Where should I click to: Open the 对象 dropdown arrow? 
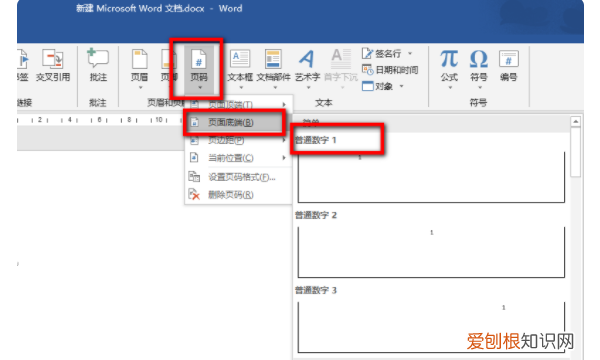[x=401, y=86]
